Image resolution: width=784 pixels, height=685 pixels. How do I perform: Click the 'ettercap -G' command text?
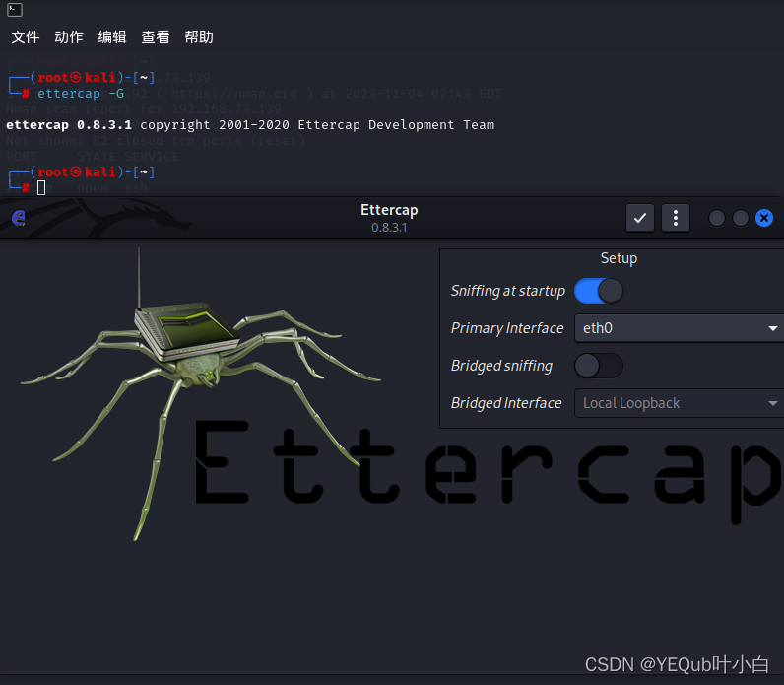pos(81,94)
